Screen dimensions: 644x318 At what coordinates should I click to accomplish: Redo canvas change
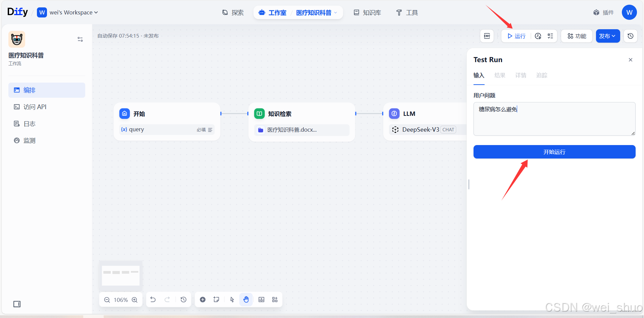point(167,300)
